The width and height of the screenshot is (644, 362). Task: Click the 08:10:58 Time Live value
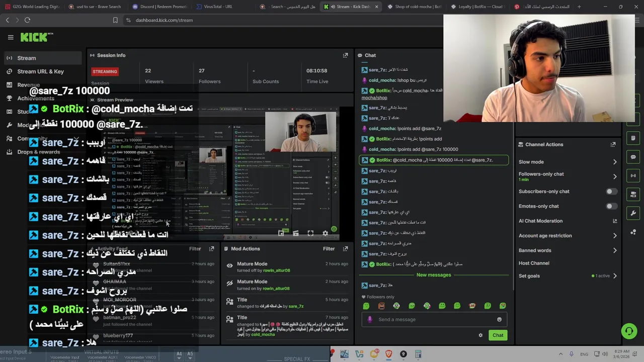(316, 71)
